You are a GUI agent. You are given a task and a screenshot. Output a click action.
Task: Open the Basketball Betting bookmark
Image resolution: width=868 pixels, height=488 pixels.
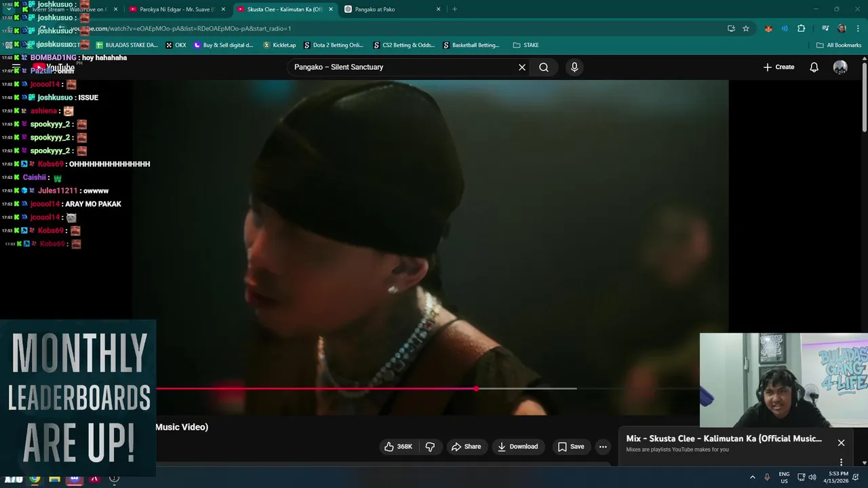pyautogui.click(x=471, y=45)
